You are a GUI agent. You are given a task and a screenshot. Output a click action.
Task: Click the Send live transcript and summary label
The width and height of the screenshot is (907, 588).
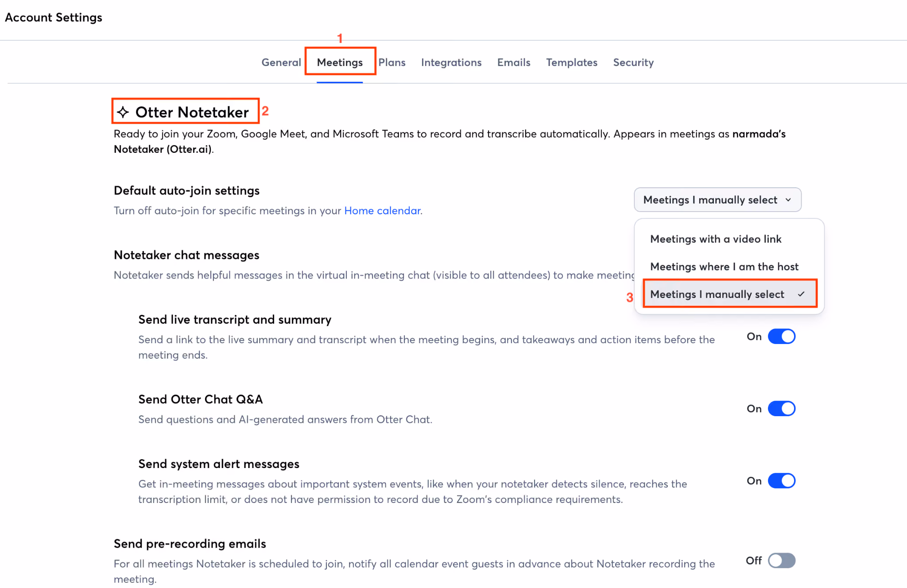coord(235,320)
